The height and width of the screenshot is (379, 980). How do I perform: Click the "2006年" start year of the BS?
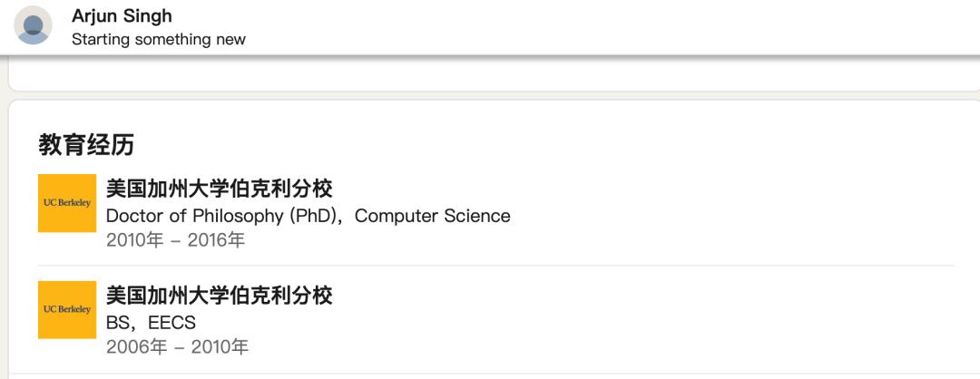coord(136,346)
